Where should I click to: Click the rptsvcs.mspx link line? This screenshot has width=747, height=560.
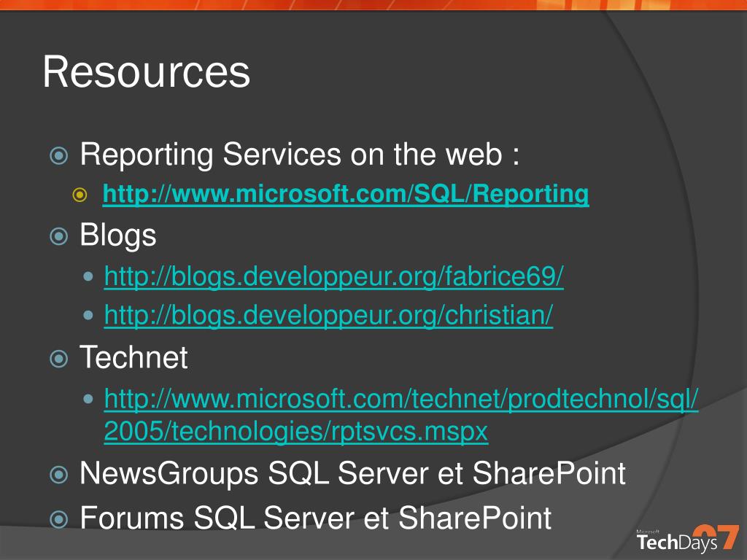pyautogui.click(x=296, y=432)
